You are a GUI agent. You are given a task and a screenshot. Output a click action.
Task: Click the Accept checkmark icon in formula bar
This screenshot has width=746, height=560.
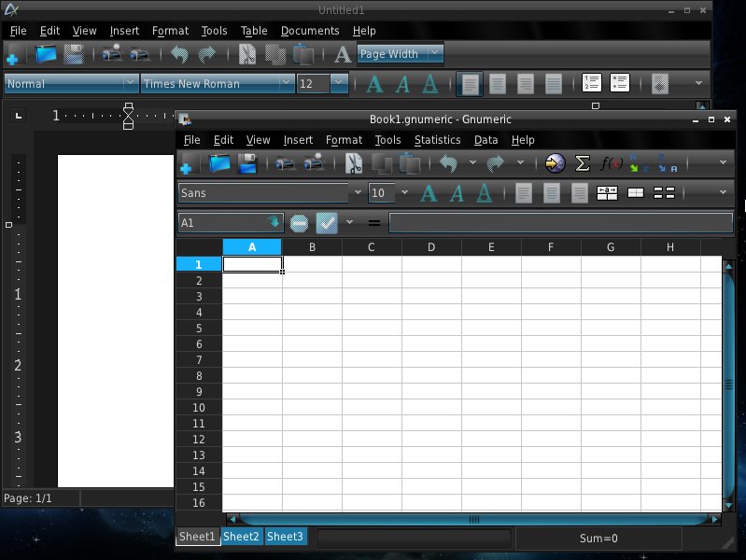[327, 223]
